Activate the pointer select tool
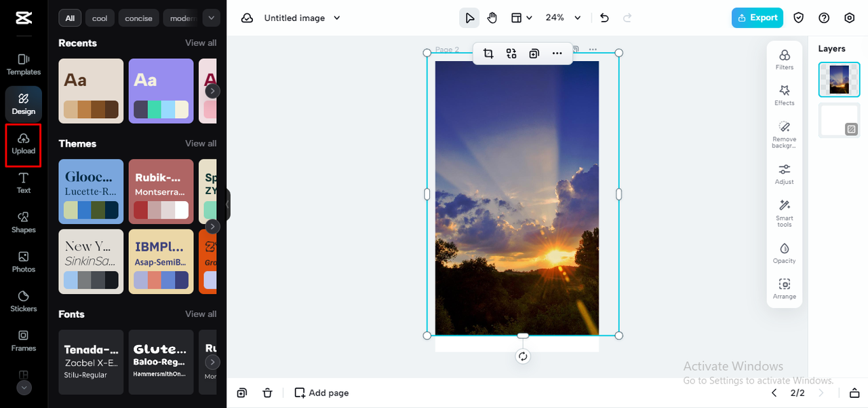The image size is (868, 408). 469,18
